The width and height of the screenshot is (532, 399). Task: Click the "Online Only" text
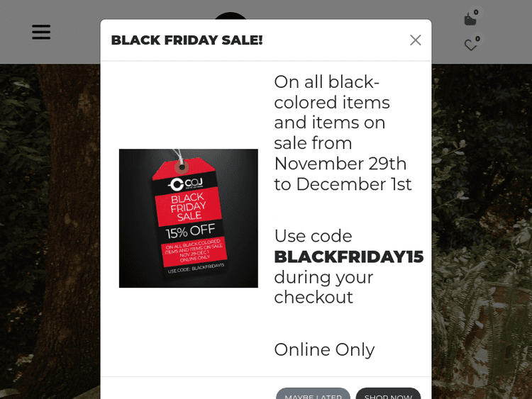tap(324, 349)
